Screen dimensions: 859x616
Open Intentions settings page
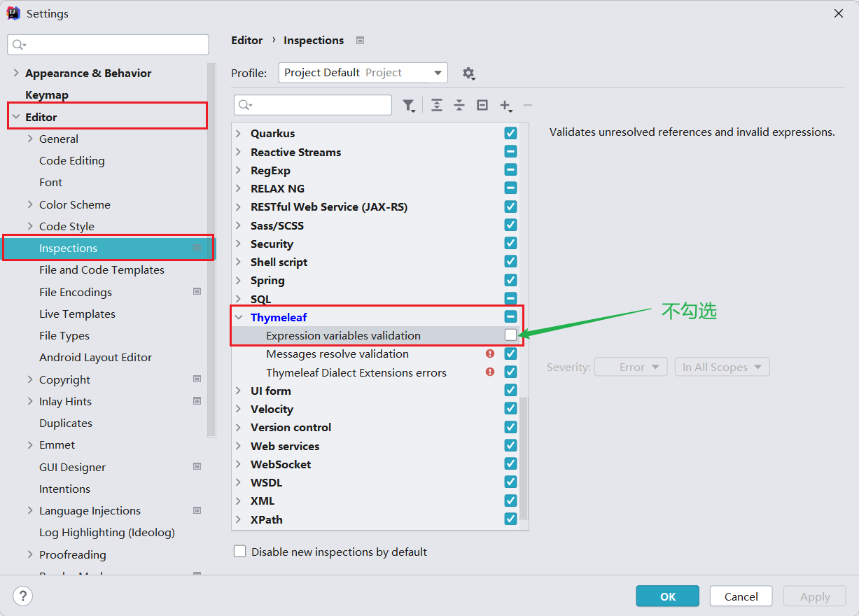pos(64,489)
